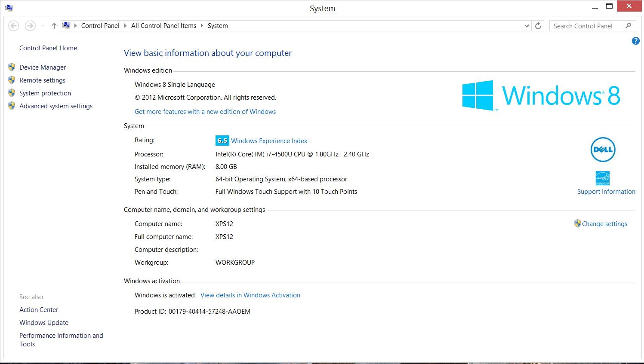Open Windows Update

point(44,323)
